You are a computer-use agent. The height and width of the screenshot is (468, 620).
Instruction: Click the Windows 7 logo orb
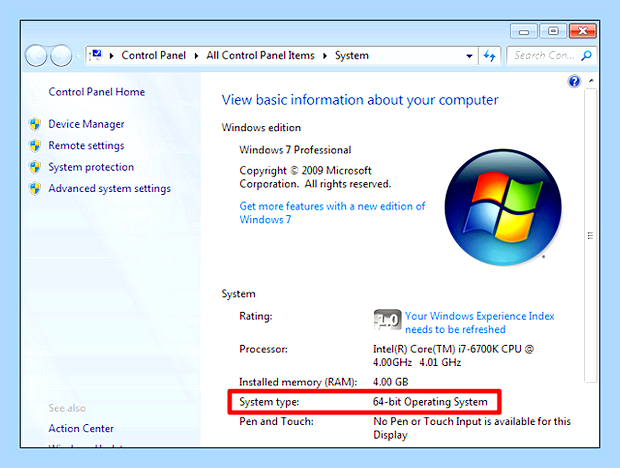[503, 208]
